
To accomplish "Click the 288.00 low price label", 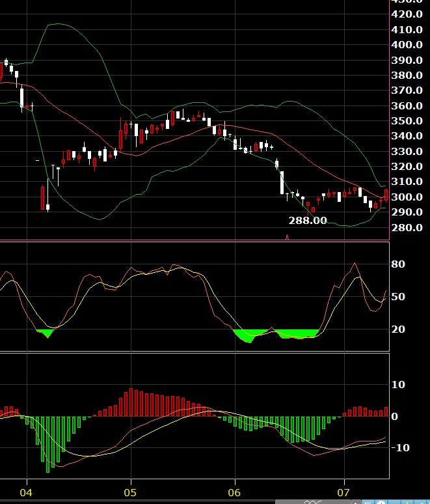I will click(308, 221).
